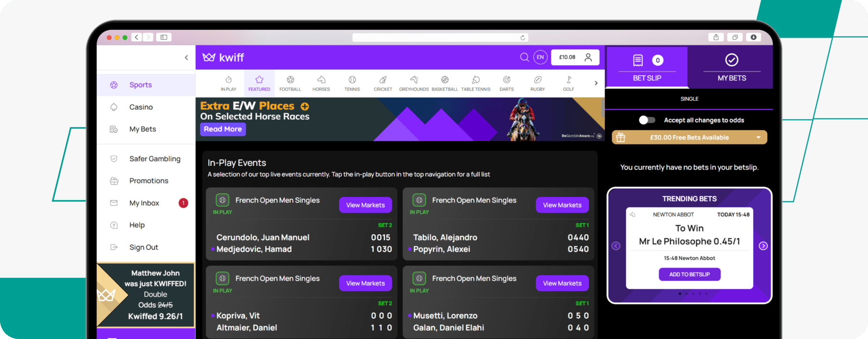Click tennis icon on Musetti match card
Viewport: 868px width, 339px height.
click(419, 278)
